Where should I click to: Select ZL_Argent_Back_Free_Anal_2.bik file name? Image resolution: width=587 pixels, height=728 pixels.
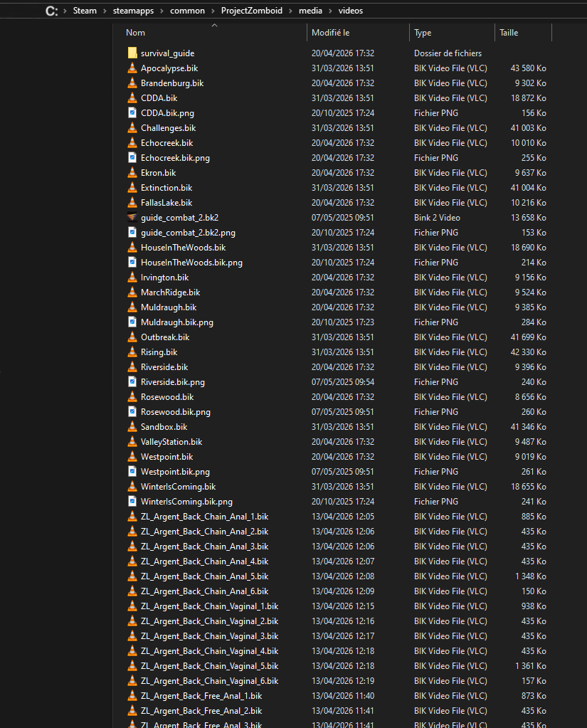(201, 711)
